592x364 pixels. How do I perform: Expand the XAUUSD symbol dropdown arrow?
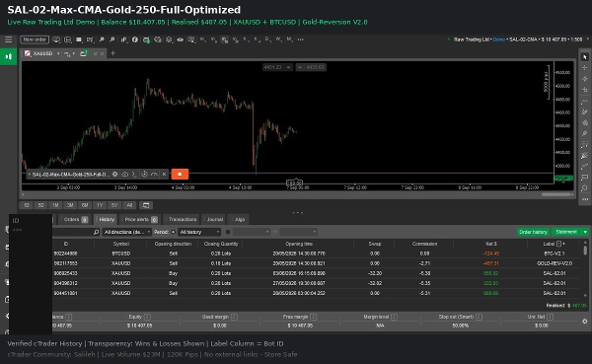pyautogui.click(x=58, y=53)
